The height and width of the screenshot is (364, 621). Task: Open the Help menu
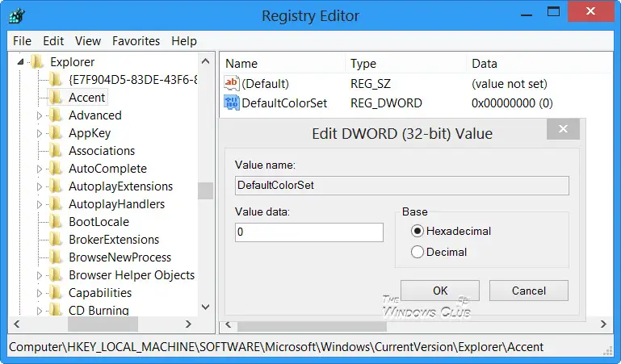pos(184,41)
